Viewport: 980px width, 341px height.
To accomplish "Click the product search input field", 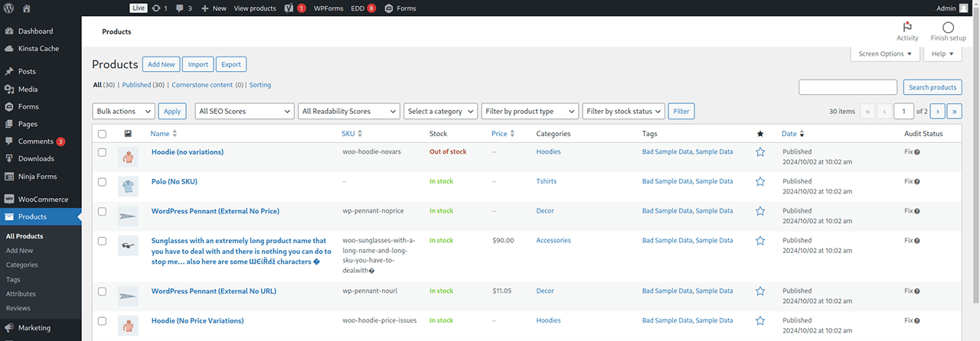I will (x=848, y=87).
